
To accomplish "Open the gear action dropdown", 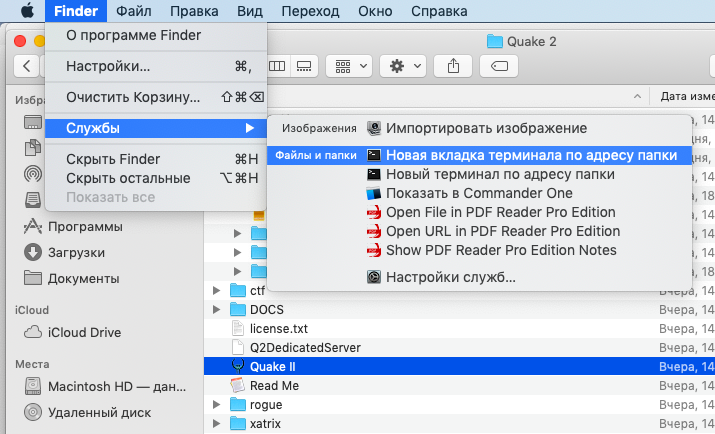I will tap(403, 66).
